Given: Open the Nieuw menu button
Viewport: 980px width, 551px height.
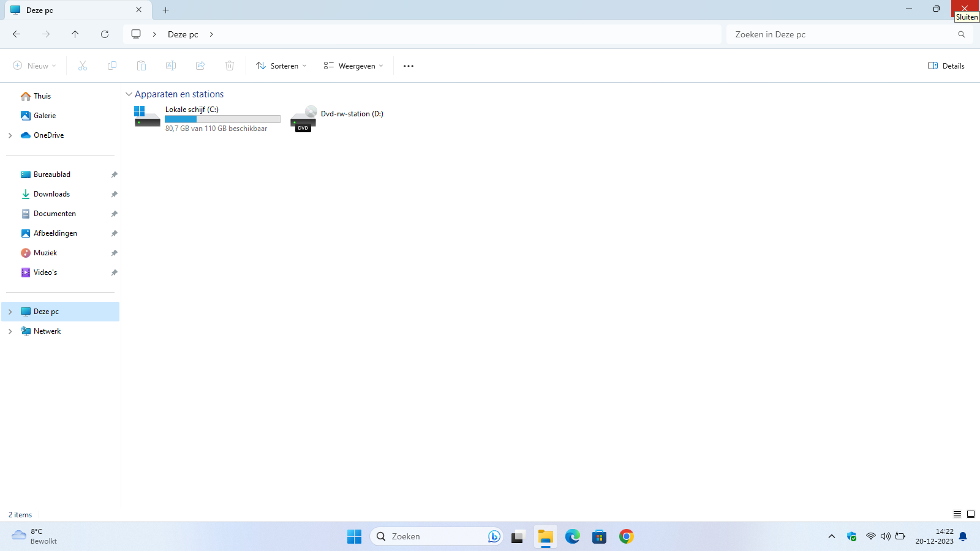Looking at the screenshot, I should tap(35, 66).
